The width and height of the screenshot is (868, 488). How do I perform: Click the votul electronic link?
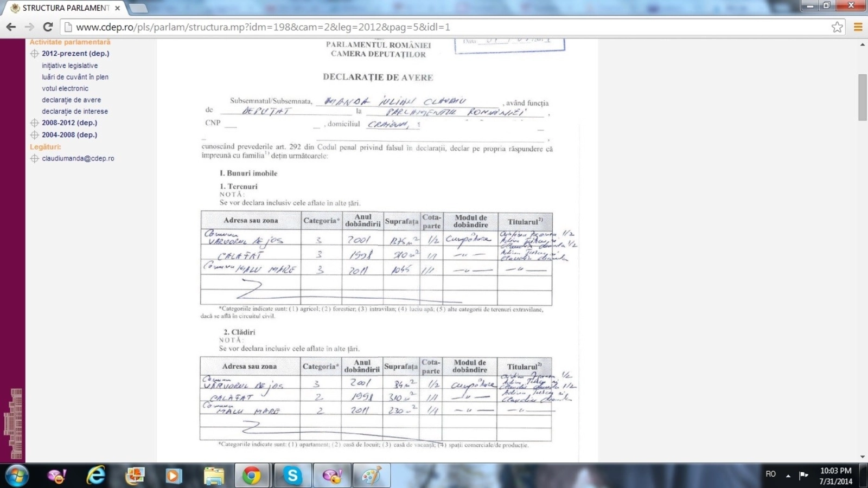65,89
